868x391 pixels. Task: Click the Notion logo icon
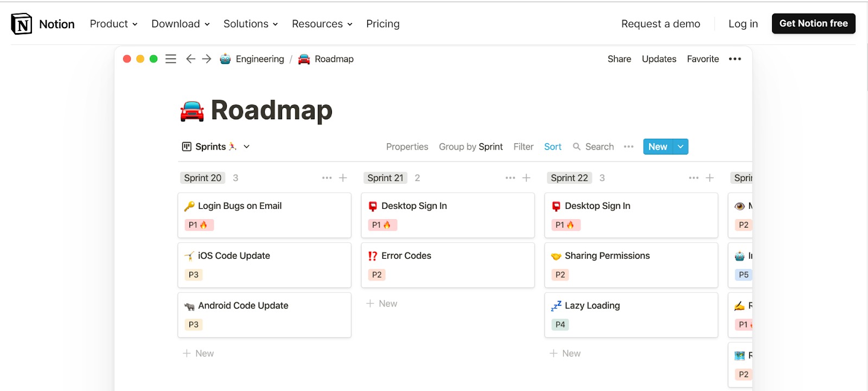coord(22,24)
